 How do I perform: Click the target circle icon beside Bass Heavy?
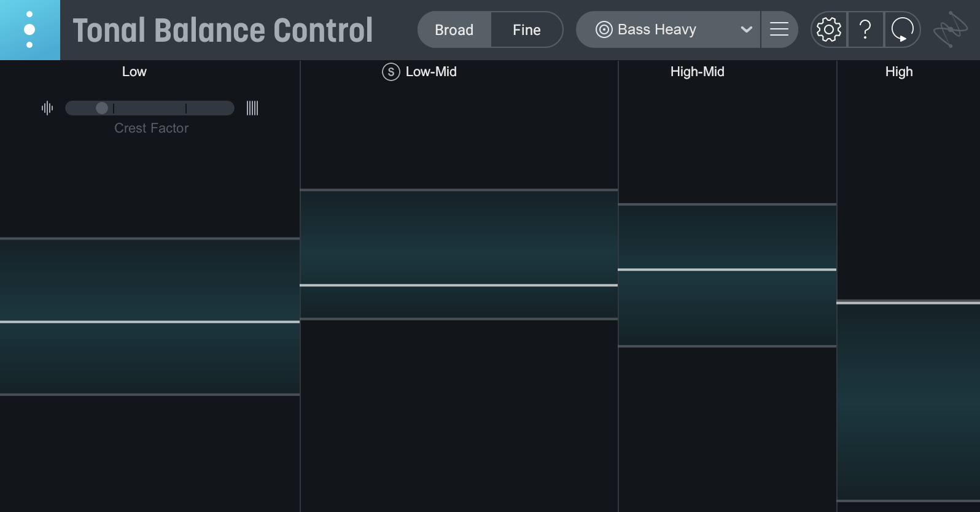coord(604,29)
